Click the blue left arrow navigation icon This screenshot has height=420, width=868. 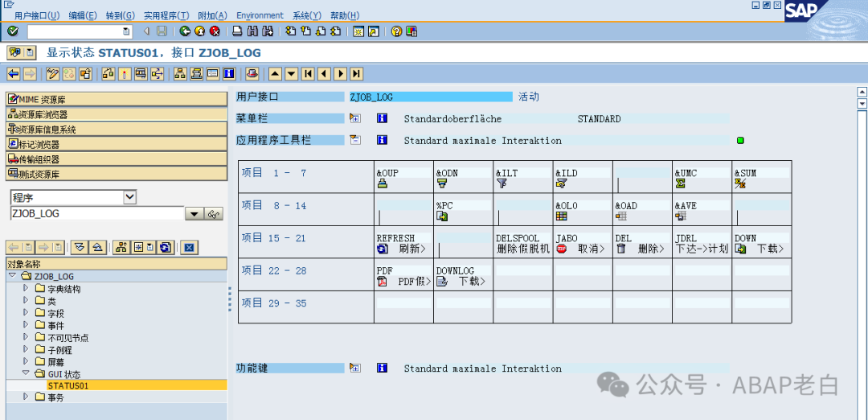[x=14, y=74]
